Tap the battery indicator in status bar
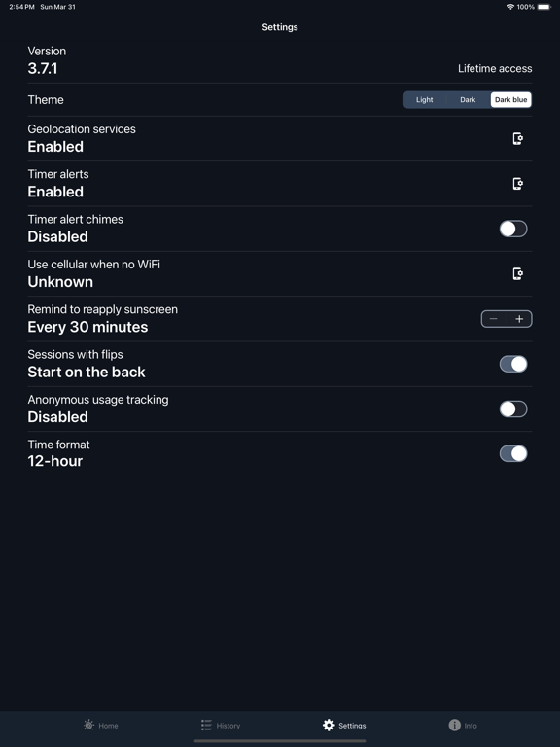Viewport: 560px width, 747px height. click(544, 7)
